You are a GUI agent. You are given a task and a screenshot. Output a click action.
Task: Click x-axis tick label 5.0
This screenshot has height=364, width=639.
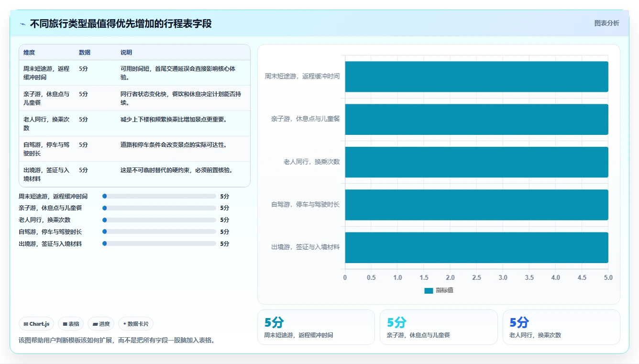[608, 277]
